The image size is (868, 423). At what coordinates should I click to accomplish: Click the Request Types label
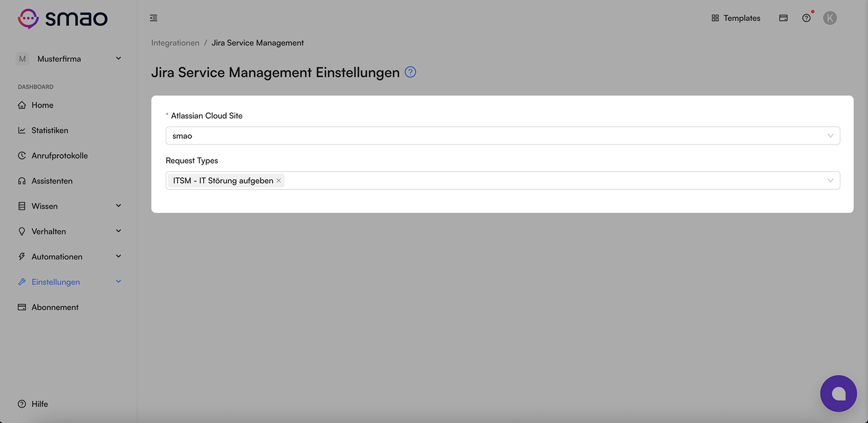[x=192, y=161]
